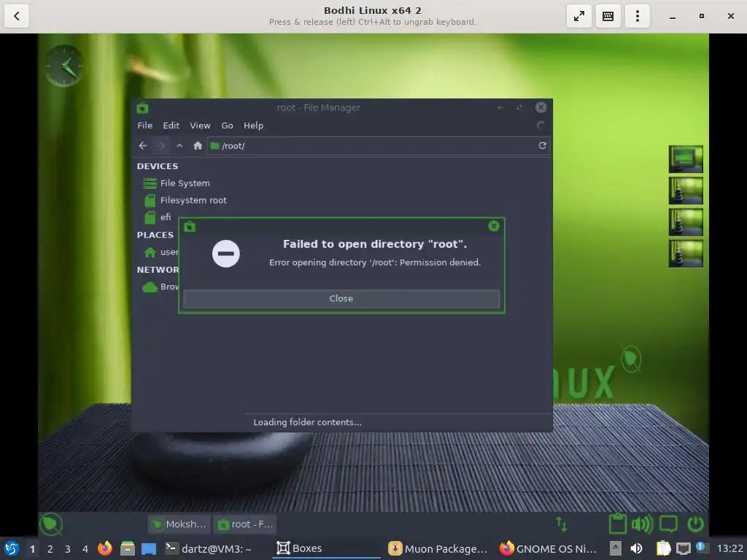The width and height of the screenshot is (747, 560).
Task: Open the File menu in File Manager
Action: [x=145, y=125]
